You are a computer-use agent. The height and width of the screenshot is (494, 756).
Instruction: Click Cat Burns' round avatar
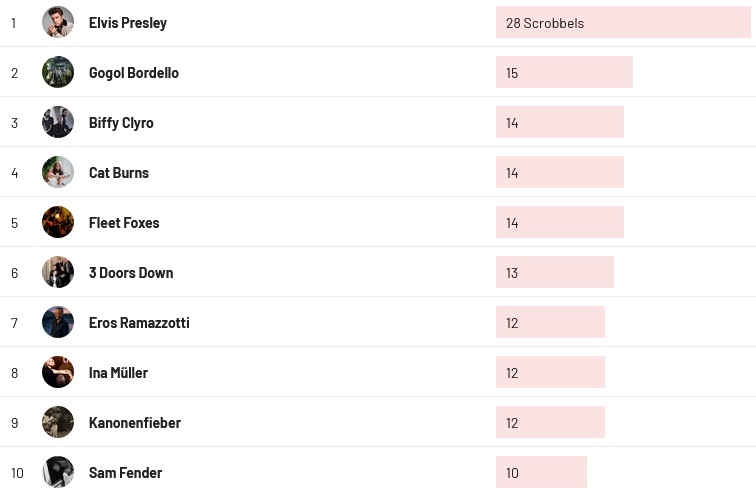(x=58, y=172)
